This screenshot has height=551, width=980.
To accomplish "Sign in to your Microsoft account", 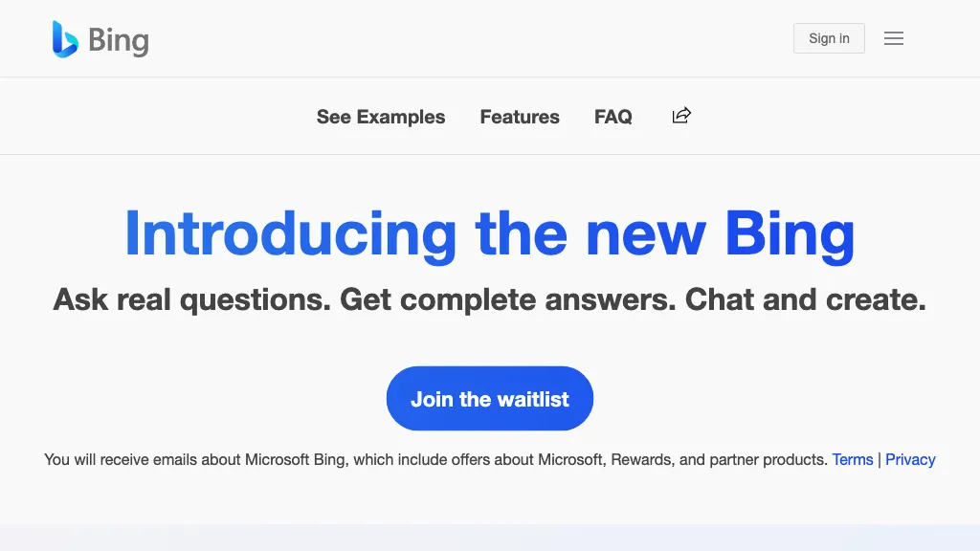I will click(829, 38).
